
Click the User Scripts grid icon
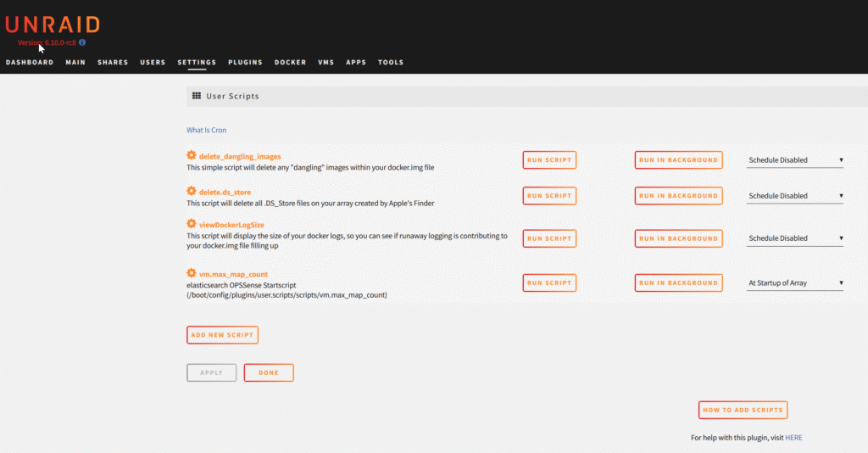pos(197,96)
